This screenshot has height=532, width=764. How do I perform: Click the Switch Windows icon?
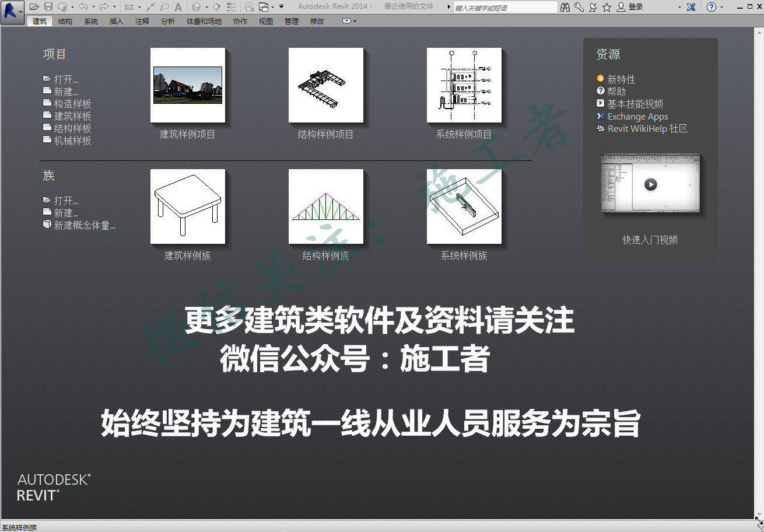pyautogui.click(x=264, y=7)
